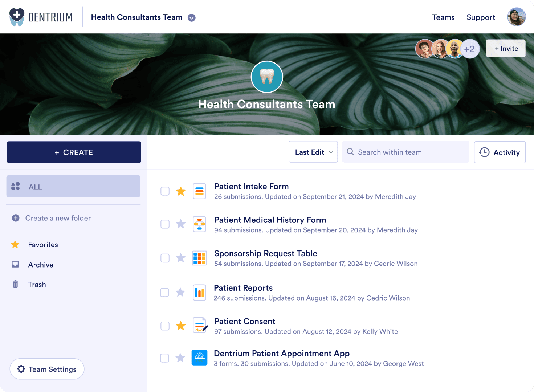
Task: Click the Dentrium logo icon
Action: pyautogui.click(x=17, y=17)
